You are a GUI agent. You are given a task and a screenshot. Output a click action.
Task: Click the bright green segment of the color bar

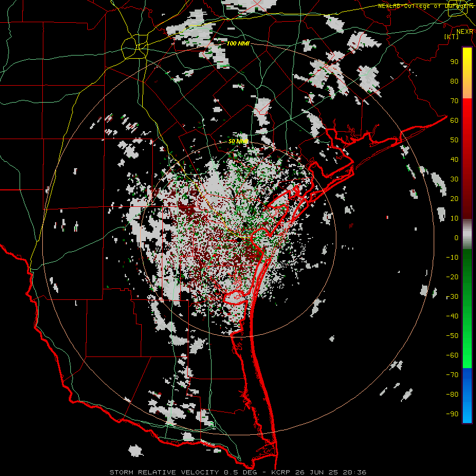click(467, 349)
